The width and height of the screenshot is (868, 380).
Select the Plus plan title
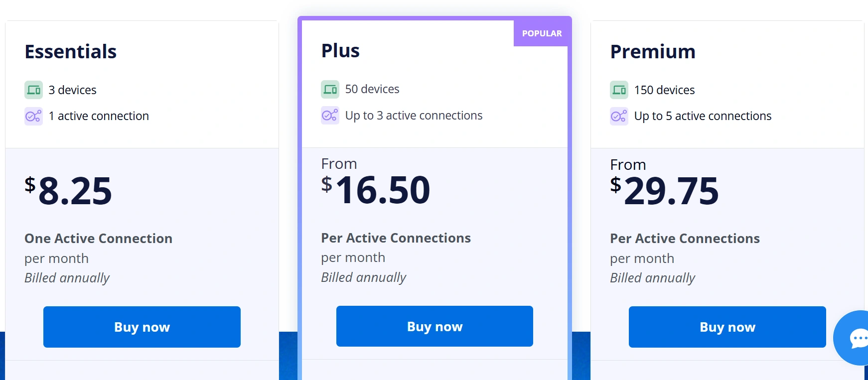pyautogui.click(x=340, y=51)
